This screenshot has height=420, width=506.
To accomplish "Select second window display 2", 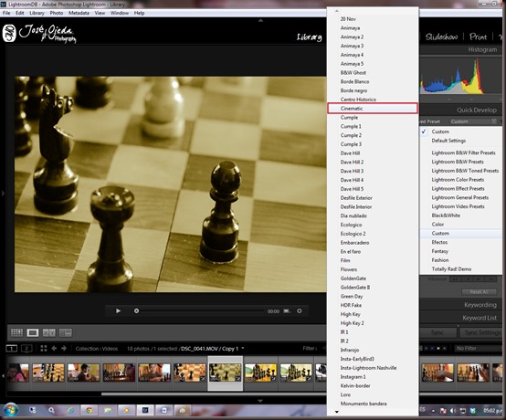I will coord(26,349).
